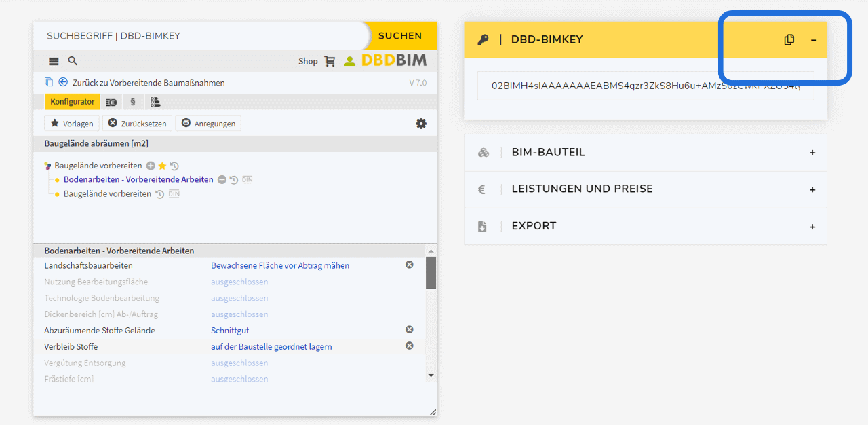Click ausgeschlossen next to Technologie Bodenbearbeitung
The height and width of the screenshot is (425, 868).
click(239, 298)
